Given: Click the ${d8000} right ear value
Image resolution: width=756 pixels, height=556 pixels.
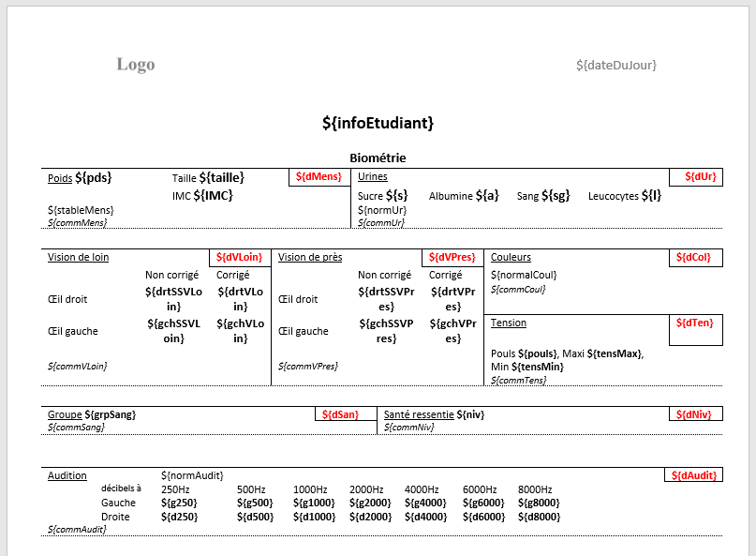Looking at the screenshot, I should tap(540, 517).
